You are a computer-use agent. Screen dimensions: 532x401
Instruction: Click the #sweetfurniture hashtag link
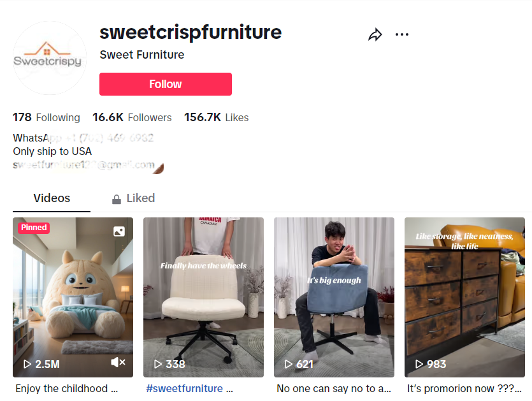184,388
